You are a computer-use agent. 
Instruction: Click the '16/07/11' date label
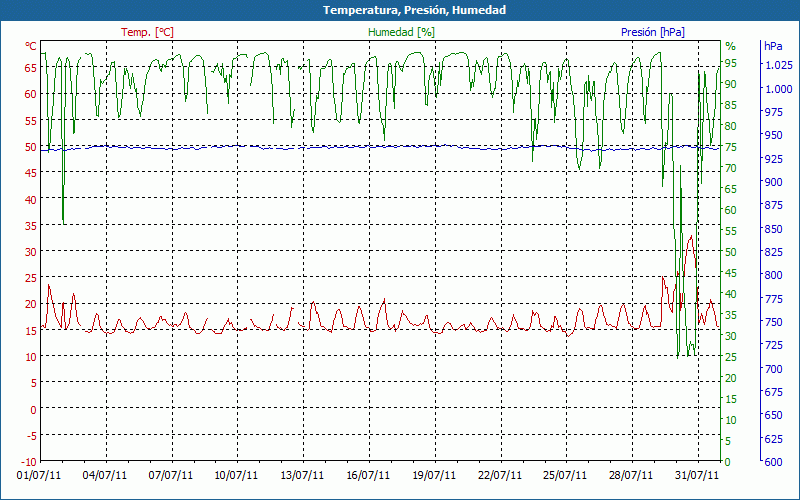[x=368, y=475]
